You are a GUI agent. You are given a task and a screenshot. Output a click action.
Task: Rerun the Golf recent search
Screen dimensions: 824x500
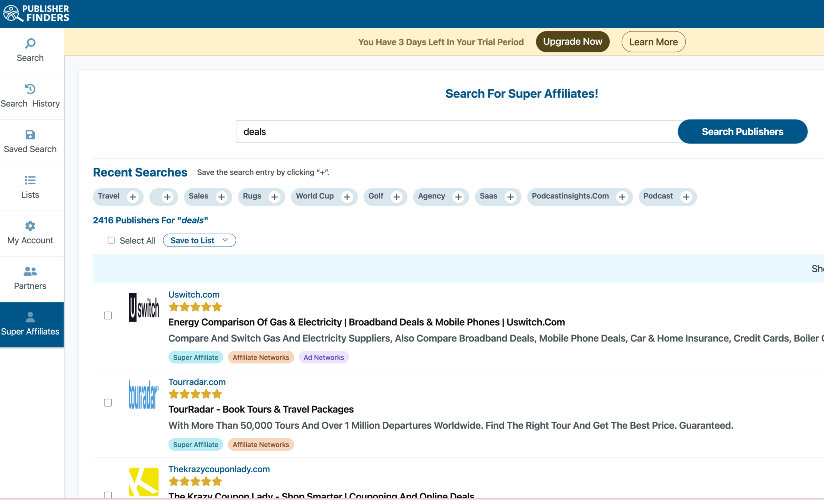(376, 196)
